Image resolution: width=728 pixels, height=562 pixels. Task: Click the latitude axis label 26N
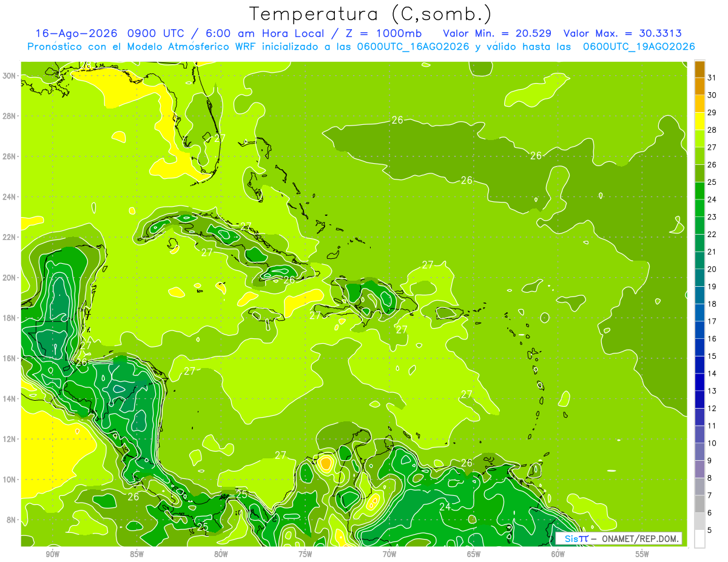coord(9,156)
